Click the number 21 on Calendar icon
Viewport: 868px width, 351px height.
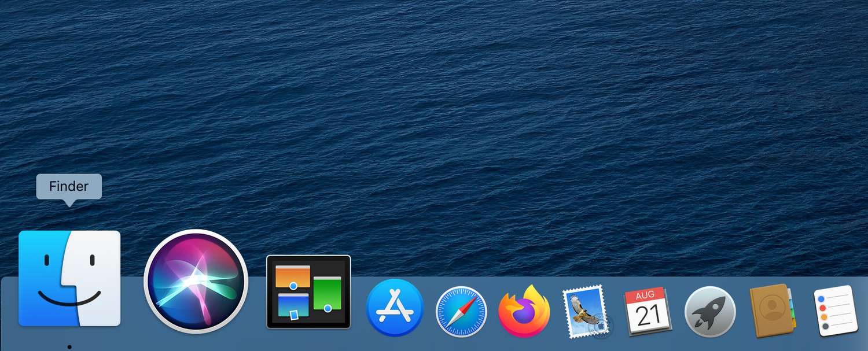tap(648, 316)
